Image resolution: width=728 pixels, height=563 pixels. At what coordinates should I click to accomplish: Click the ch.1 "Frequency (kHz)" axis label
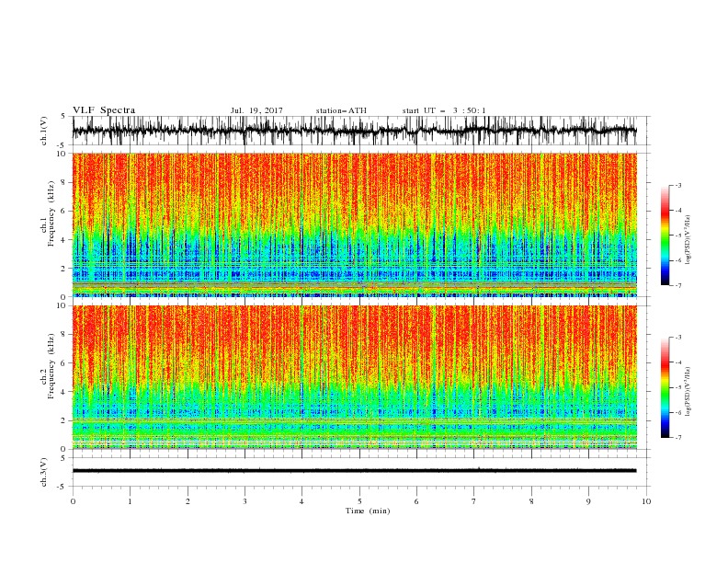click(51, 214)
